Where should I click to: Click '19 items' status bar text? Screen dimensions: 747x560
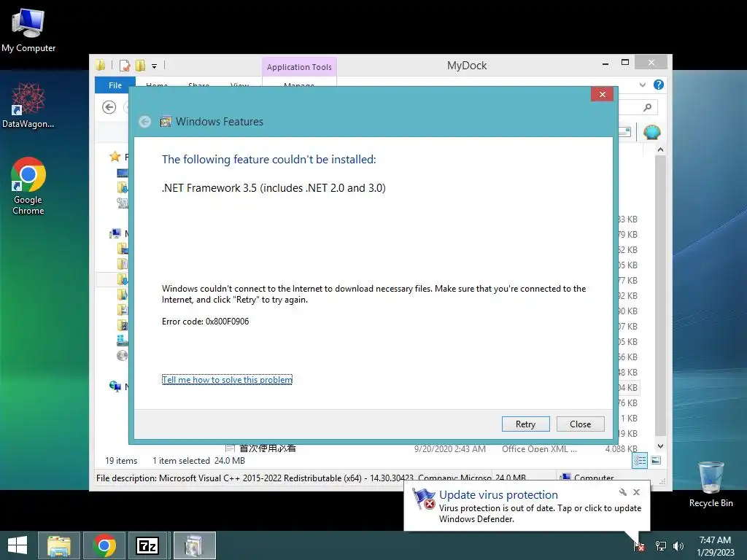point(121,461)
